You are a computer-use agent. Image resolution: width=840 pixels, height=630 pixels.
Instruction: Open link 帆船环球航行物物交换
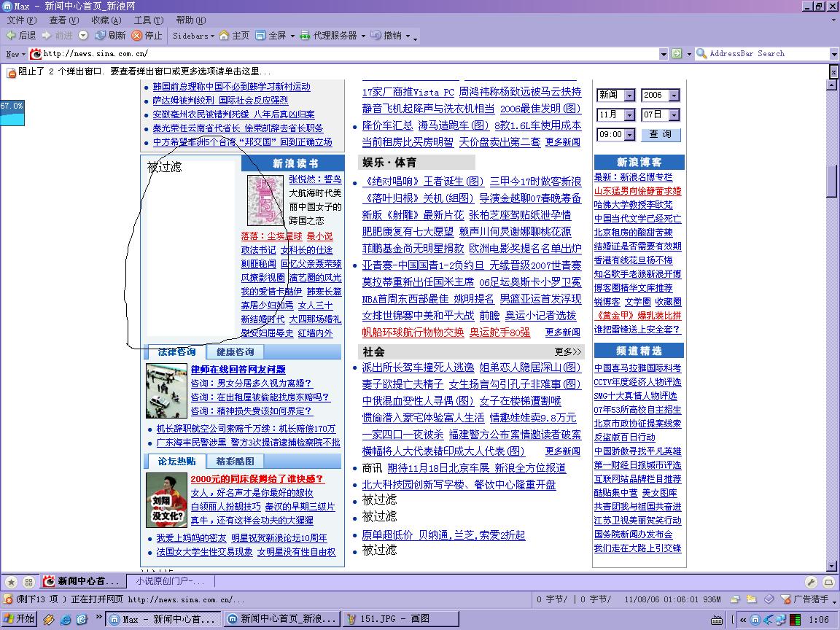point(413,332)
